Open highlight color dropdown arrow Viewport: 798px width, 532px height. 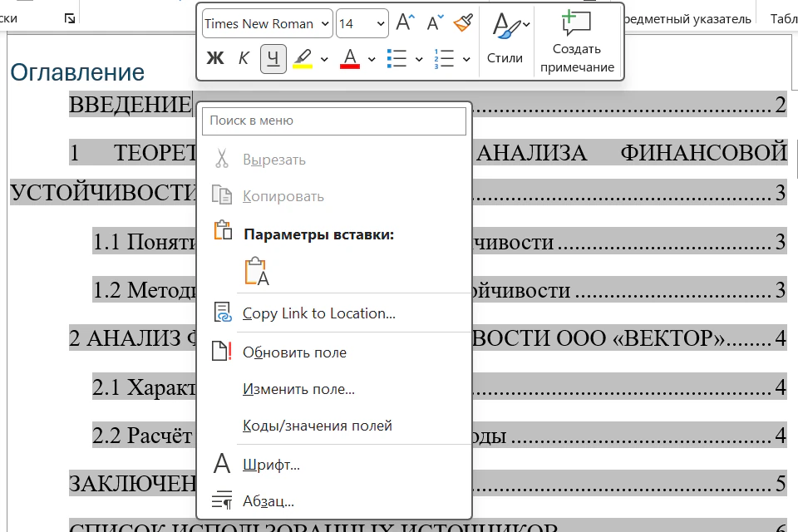coord(324,59)
